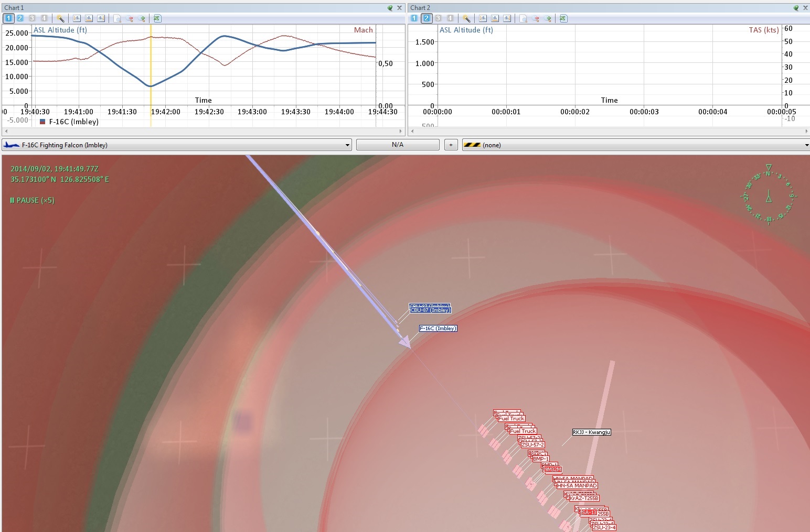Close the Chart 2 panel
This screenshot has height=532, width=810.
[805, 8]
